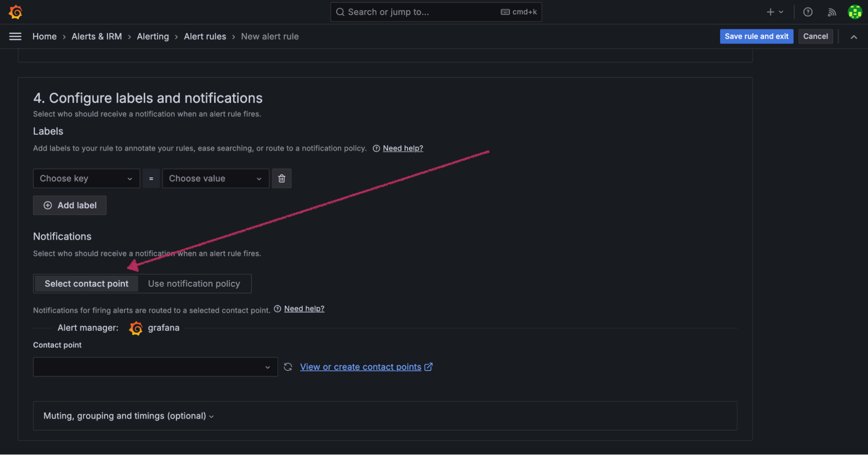
Task: Go to 'Home' via the breadcrumb
Action: 44,36
